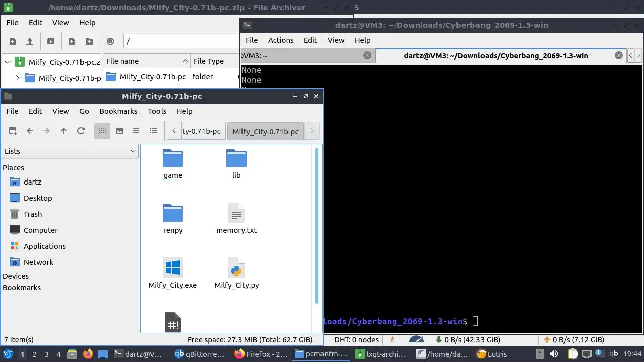Image resolution: width=644 pixels, height=362 pixels.
Task: Click Add folder icon in File Archiver toolbar
Action: [x=89, y=41]
